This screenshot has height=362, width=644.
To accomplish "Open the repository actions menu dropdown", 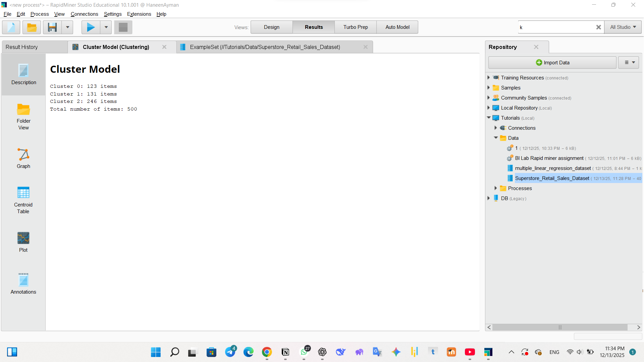I will point(629,63).
